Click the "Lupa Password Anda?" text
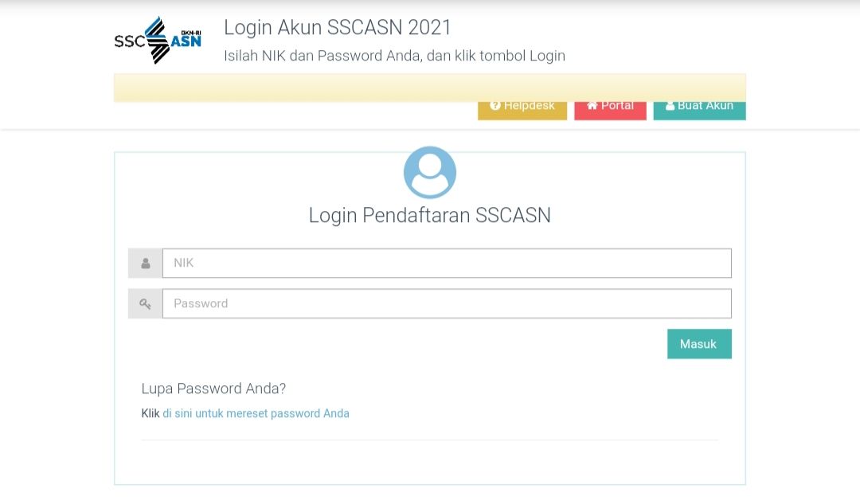The image size is (860, 504). pos(213,389)
